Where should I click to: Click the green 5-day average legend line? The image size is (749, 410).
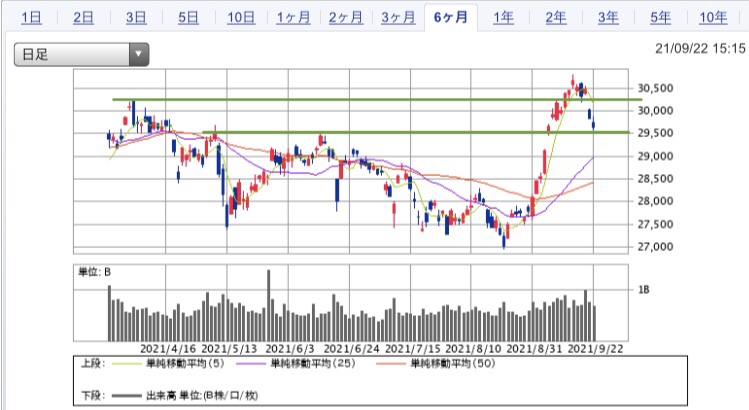127,364
